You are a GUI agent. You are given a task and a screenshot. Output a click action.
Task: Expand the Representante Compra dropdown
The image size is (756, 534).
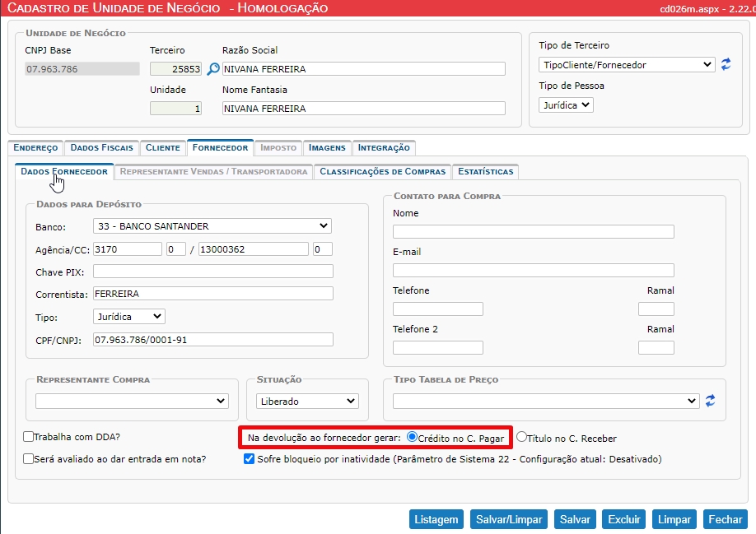(x=132, y=401)
